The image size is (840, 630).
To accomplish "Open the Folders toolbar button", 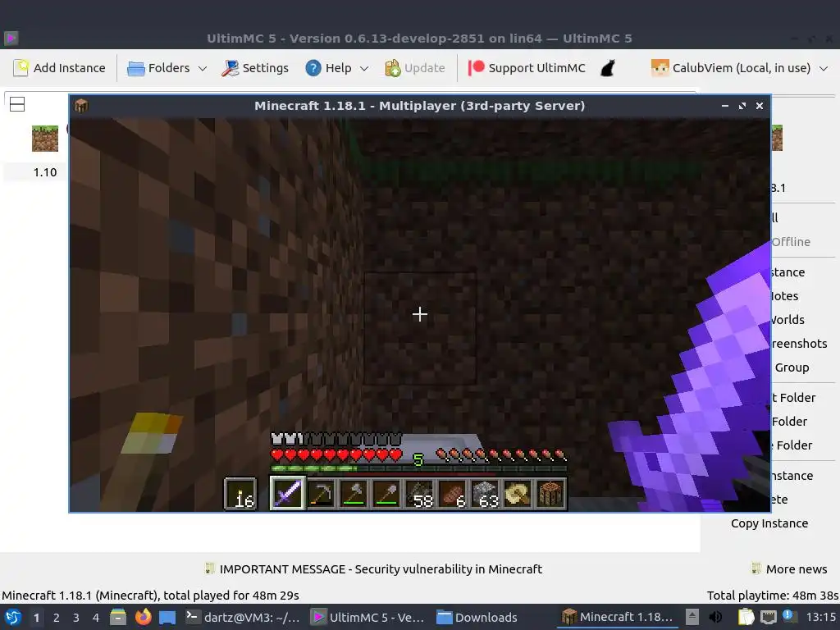I will [158, 68].
